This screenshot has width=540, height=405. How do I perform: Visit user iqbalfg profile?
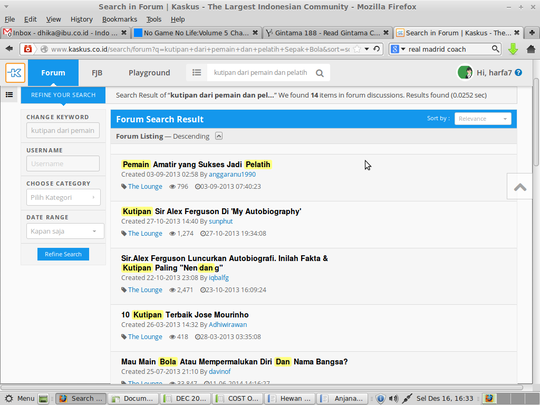(219, 278)
